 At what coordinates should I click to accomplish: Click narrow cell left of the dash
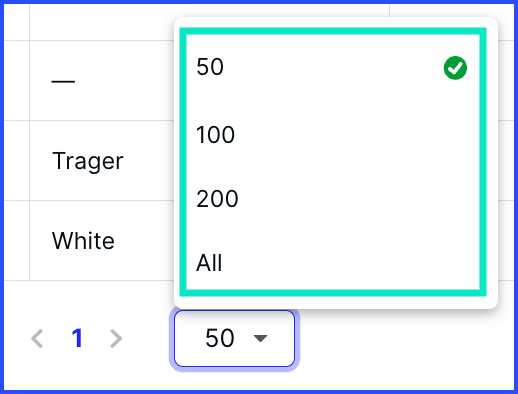[x=17, y=80]
